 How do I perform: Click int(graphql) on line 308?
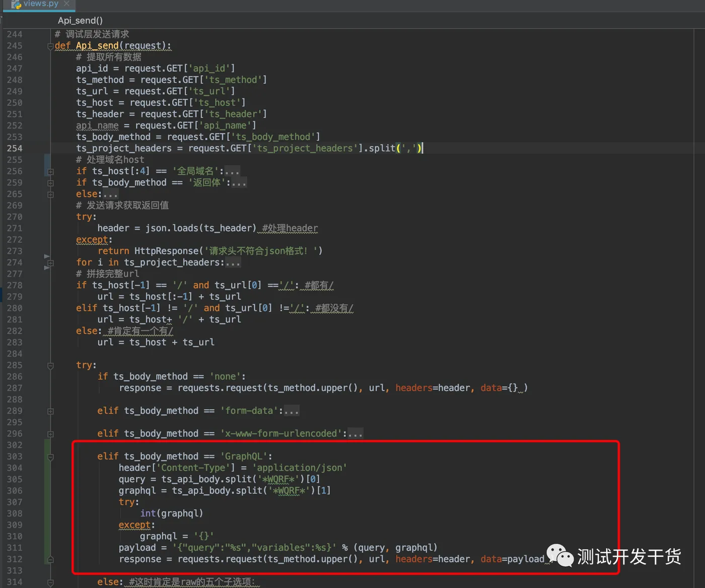tap(171, 513)
